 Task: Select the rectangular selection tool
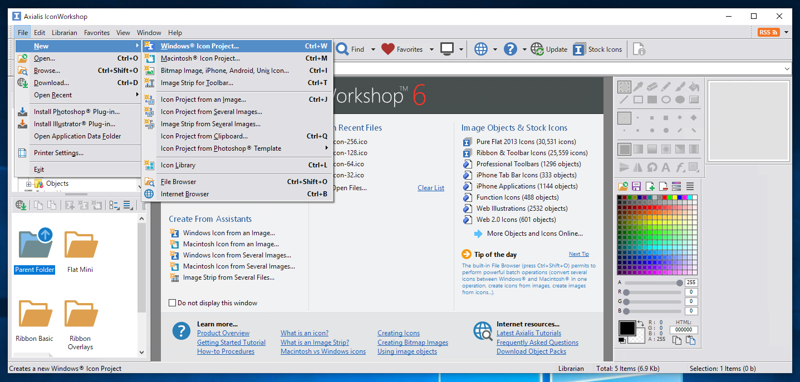623,87
